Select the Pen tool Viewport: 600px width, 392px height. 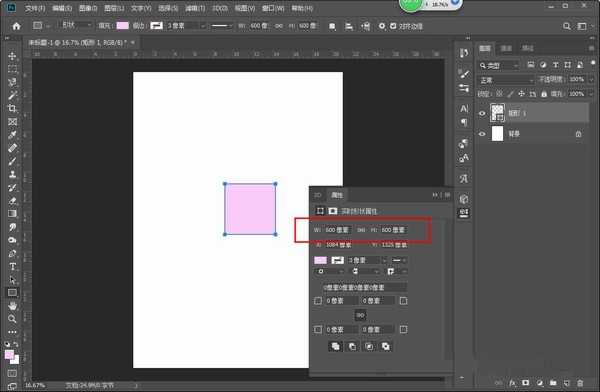point(12,253)
